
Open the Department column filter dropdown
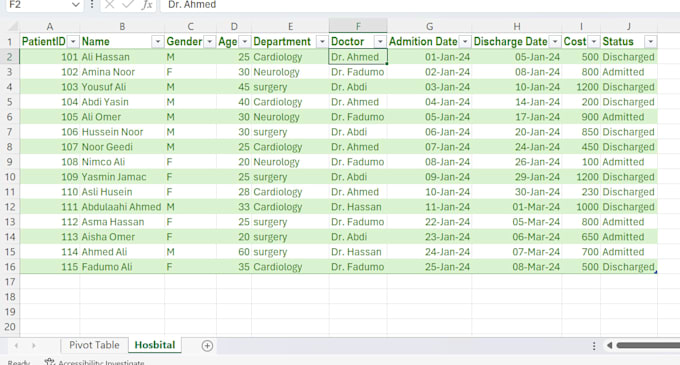pos(322,42)
